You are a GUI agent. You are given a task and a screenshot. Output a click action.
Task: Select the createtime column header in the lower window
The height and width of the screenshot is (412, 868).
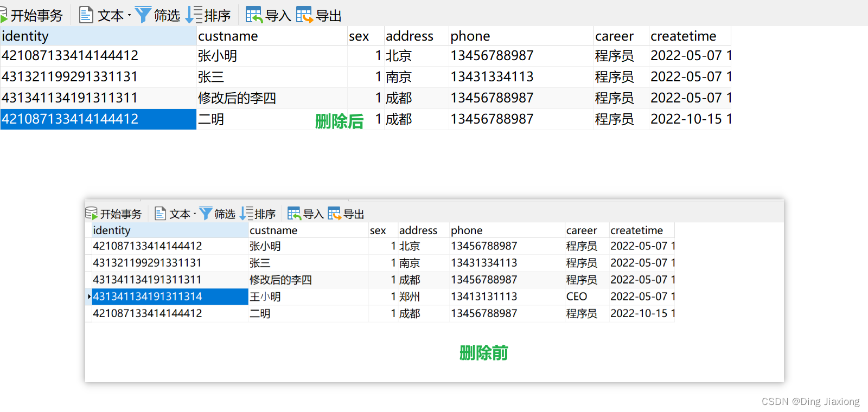click(x=642, y=230)
